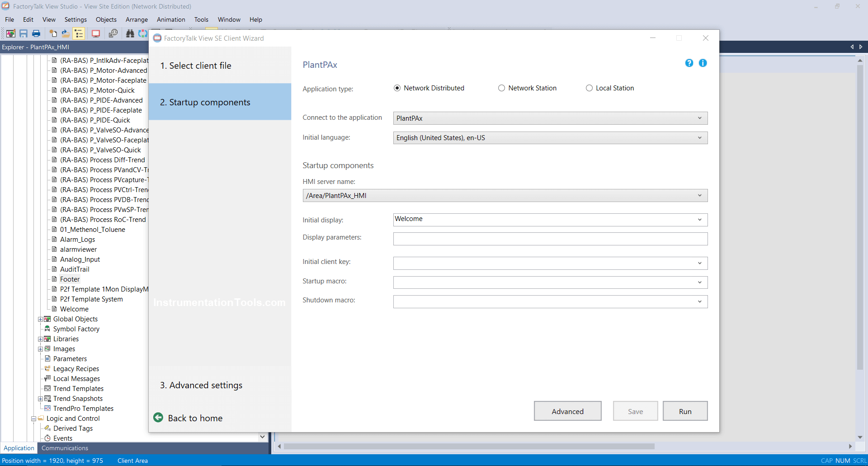Click the vertical scrollbar of the client area

[x=860, y=217]
